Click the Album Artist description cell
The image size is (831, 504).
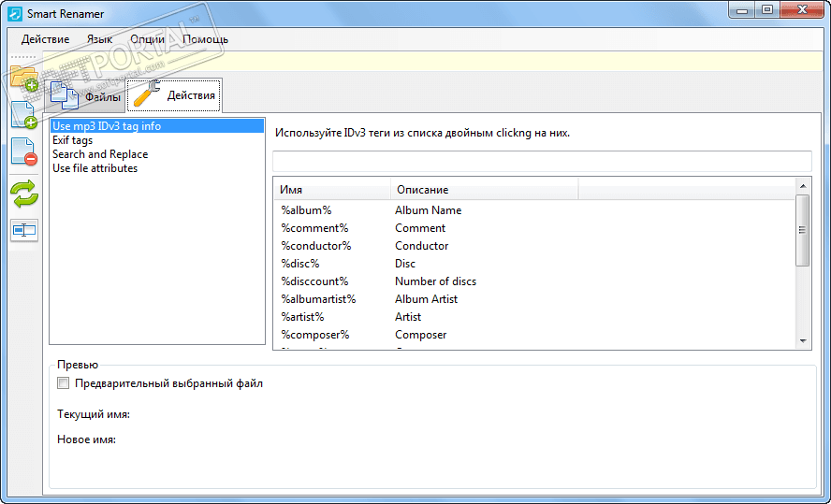pos(426,299)
